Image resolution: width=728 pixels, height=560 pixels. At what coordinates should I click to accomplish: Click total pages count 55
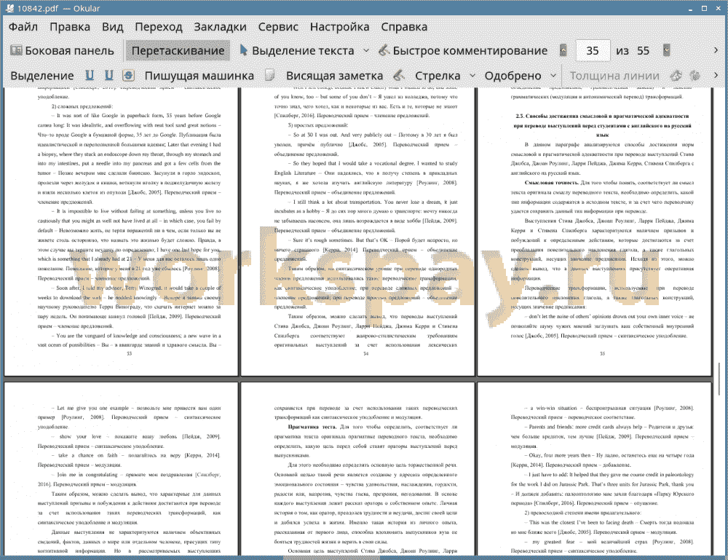point(643,51)
